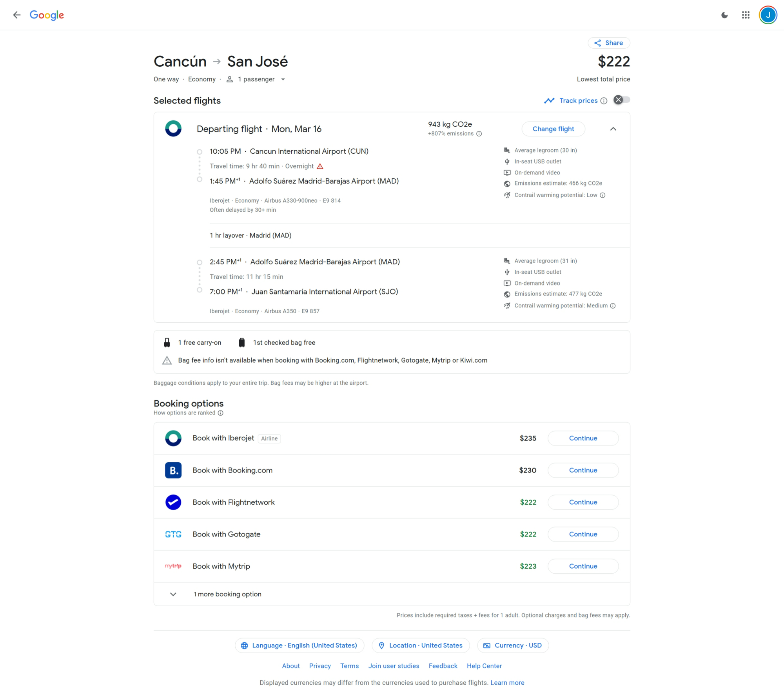Image resolution: width=784 pixels, height=698 pixels.
Task: Open the Currency USD selector
Action: [x=512, y=645]
